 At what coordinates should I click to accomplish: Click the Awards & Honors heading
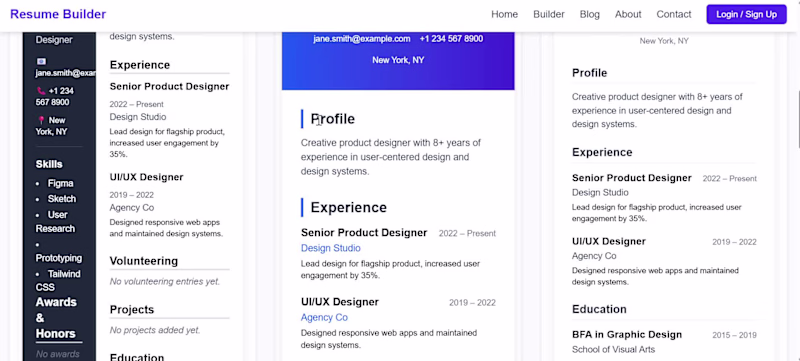[x=56, y=318]
